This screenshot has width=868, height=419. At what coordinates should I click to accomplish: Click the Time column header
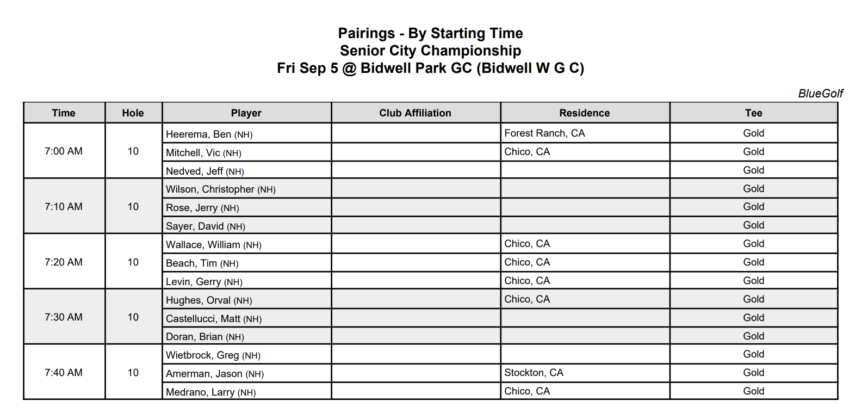pos(64,113)
